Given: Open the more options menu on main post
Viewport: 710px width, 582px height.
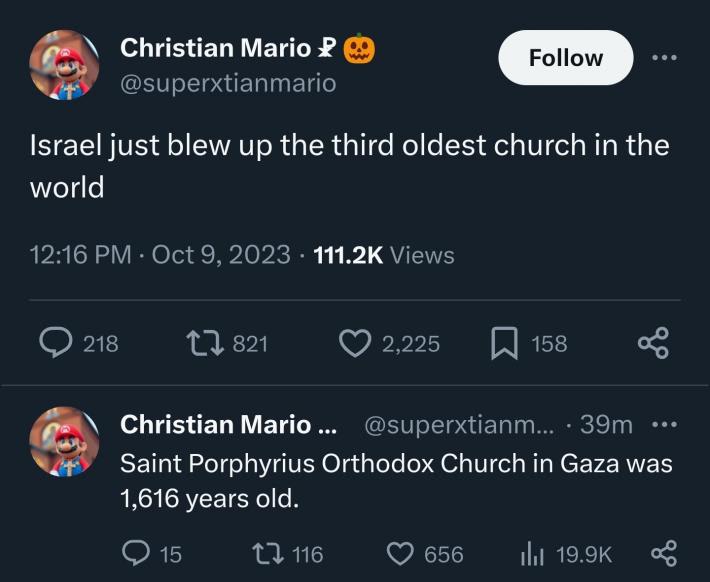Looking at the screenshot, I should click(663, 58).
